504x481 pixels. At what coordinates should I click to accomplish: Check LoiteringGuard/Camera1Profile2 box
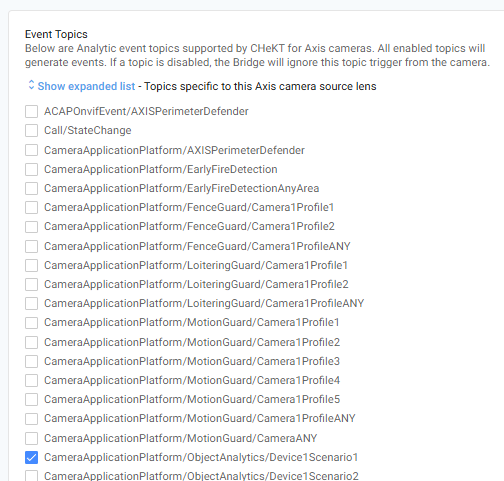pyautogui.click(x=31, y=284)
